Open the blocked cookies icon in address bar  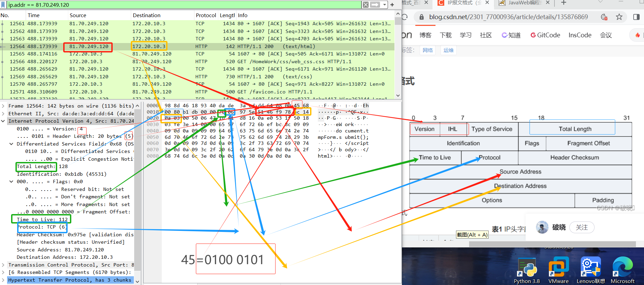(604, 17)
